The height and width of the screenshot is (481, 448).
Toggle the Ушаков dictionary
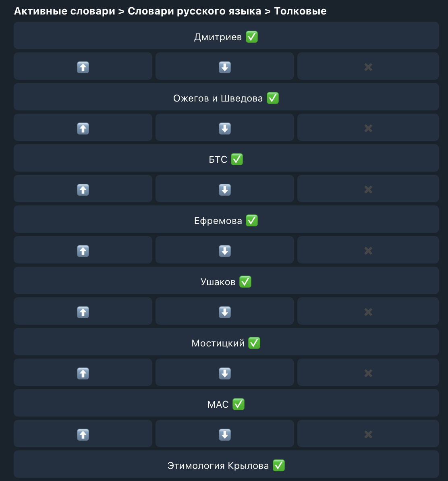(x=226, y=282)
